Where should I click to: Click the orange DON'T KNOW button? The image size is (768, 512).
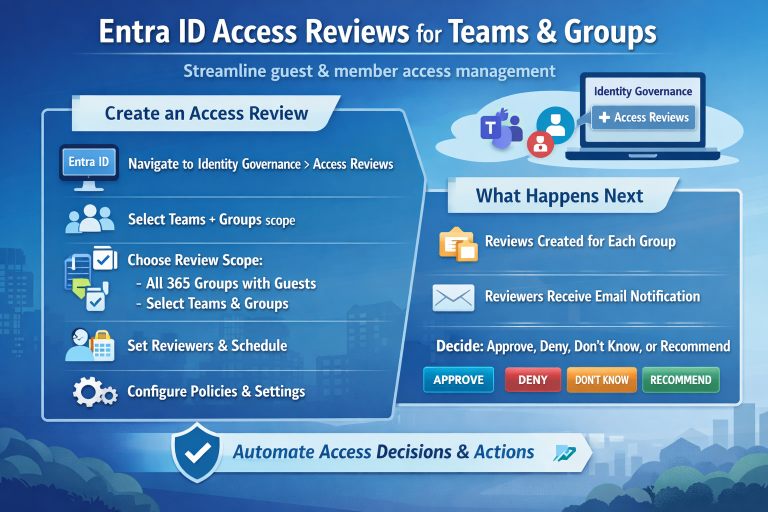602,380
